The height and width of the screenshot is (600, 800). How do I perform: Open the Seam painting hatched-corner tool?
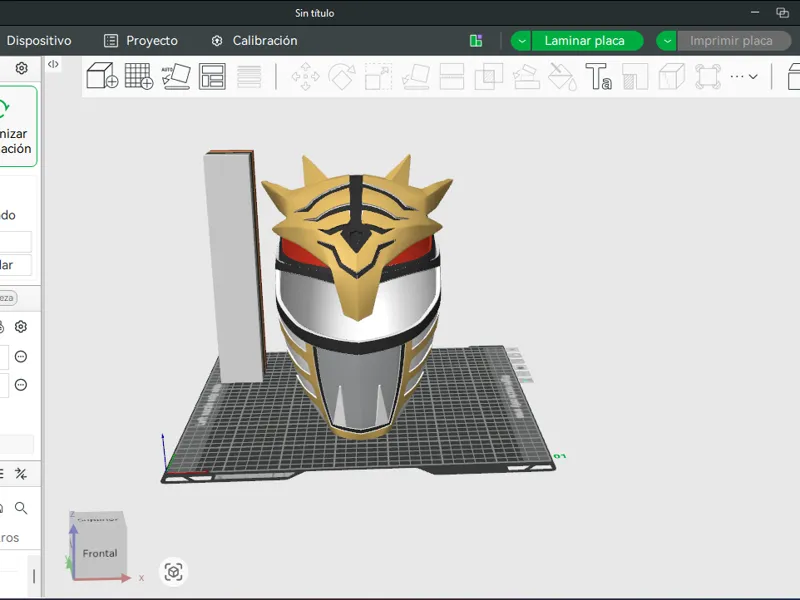point(635,77)
